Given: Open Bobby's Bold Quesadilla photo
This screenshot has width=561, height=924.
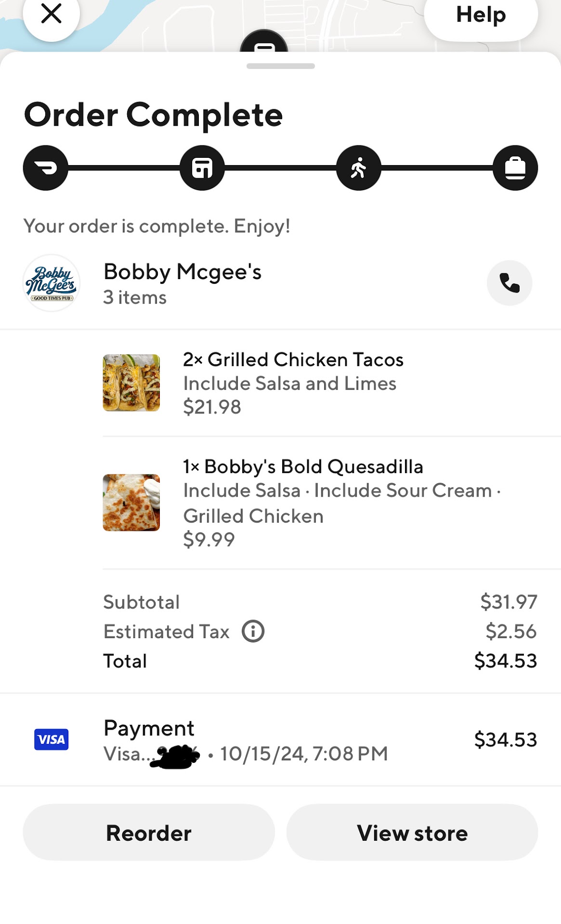Looking at the screenshot, I should point(131,502).
